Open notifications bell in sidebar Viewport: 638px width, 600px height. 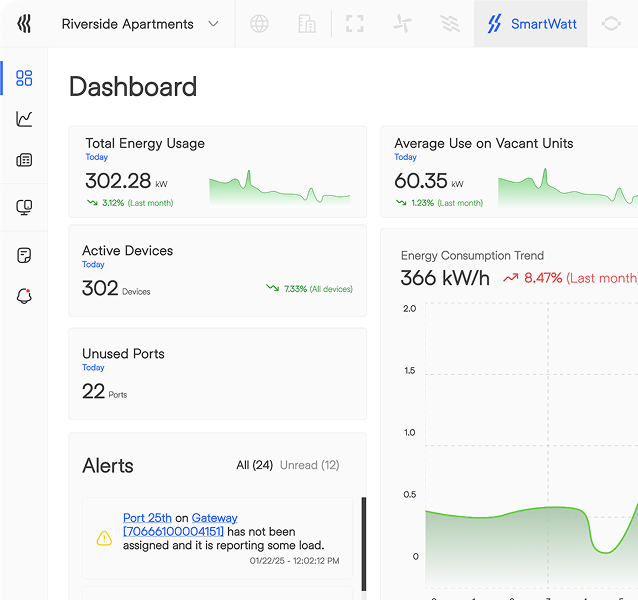point(24,296)
